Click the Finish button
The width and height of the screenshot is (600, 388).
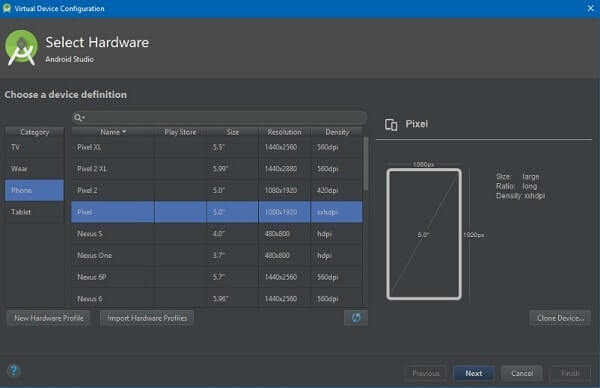[x=570, y=373]
